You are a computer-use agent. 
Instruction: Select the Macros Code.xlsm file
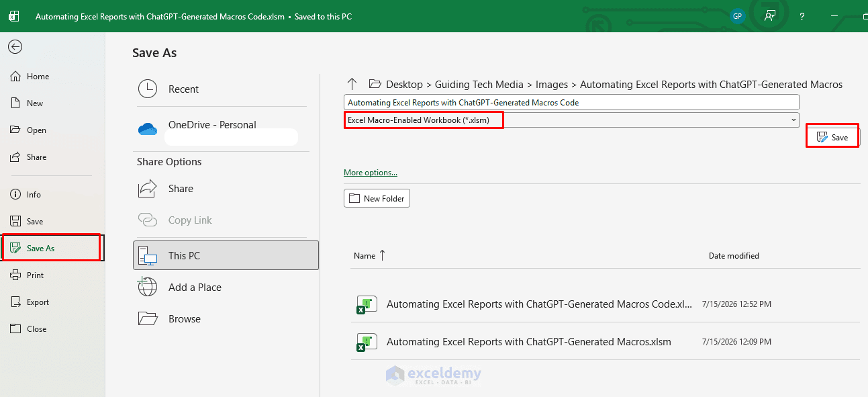605,304
